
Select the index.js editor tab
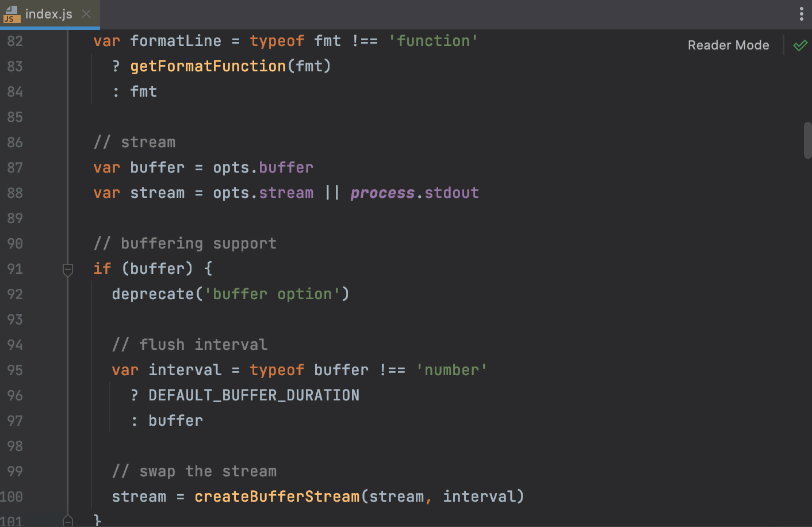point(49,14)
